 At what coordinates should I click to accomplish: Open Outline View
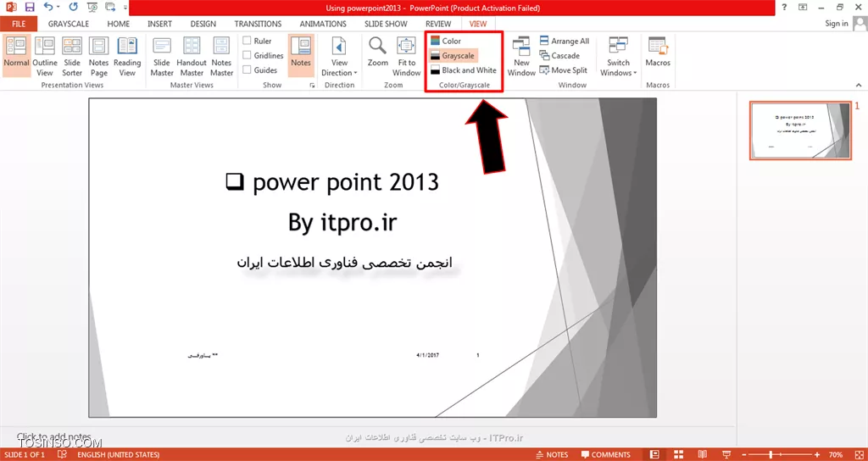pos(45,56)
